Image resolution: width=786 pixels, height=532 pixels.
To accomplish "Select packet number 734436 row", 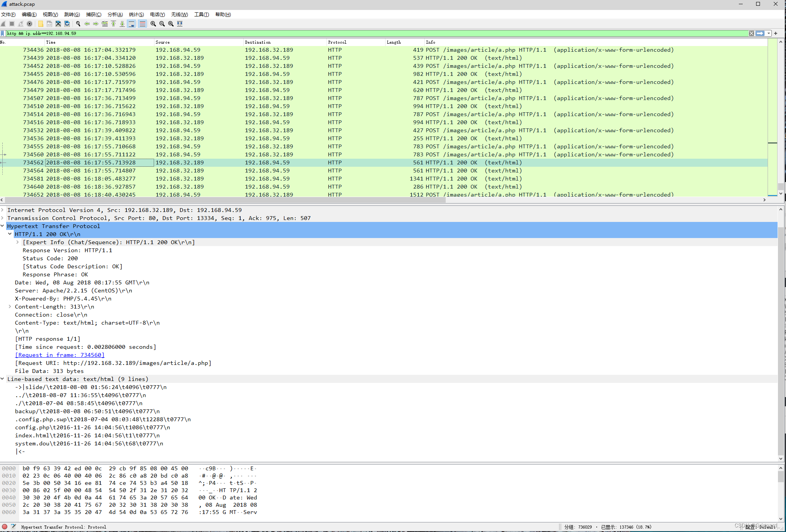I will pos(384,50).
